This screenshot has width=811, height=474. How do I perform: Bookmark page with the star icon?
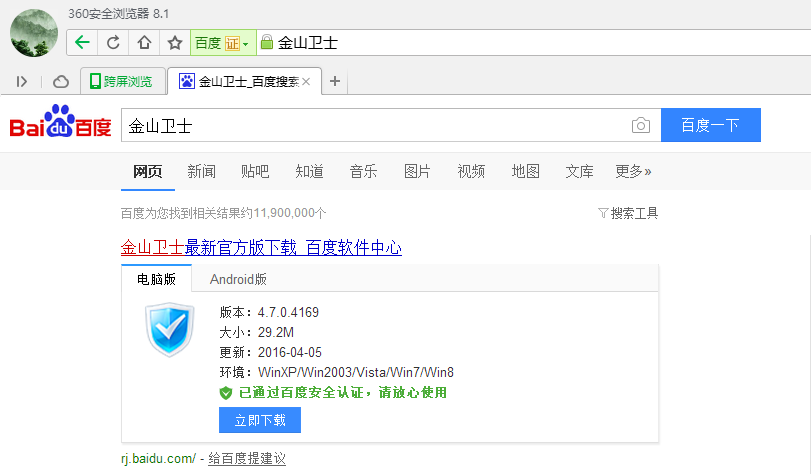click(175, 42)
